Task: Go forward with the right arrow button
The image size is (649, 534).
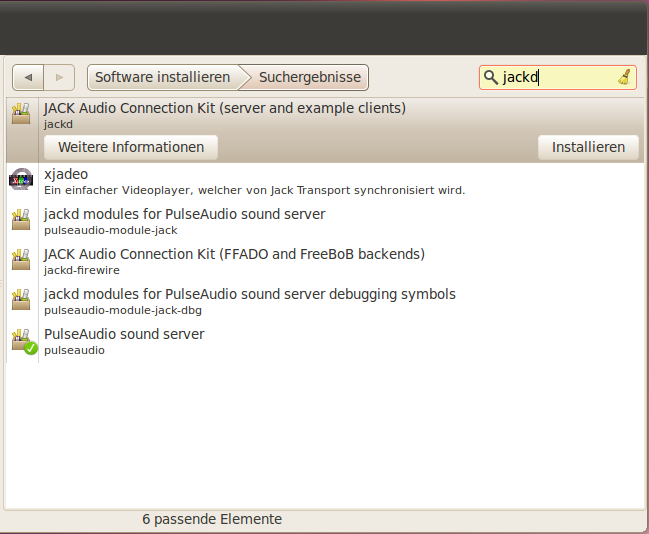Action: pos(59,77)
